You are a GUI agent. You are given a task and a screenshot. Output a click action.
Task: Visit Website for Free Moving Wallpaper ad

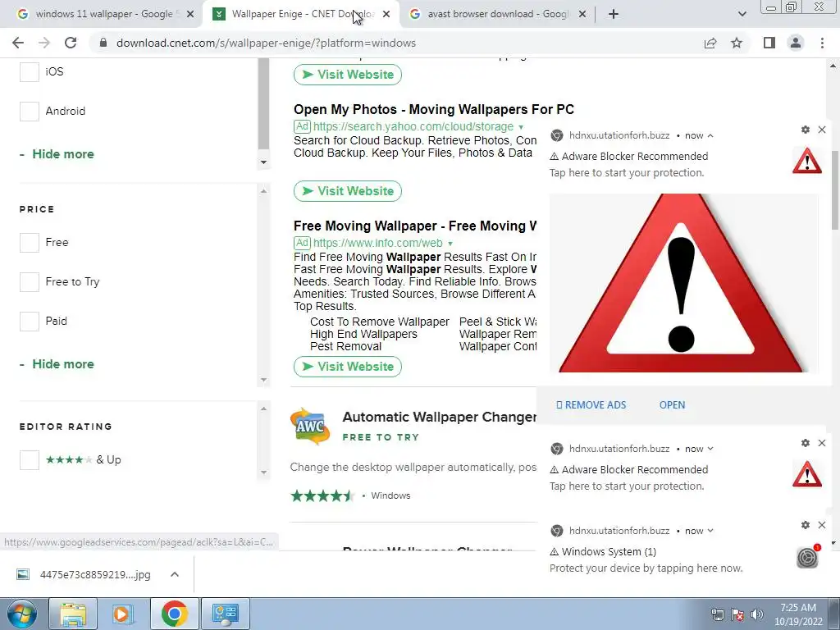tap(348, 367)
